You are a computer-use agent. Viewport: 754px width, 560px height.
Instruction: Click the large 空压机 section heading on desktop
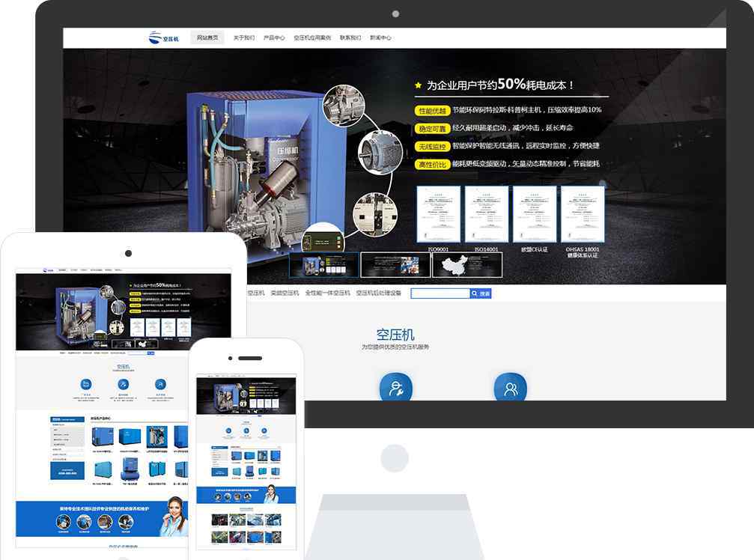pyautogui.click(x=395, y=334)
